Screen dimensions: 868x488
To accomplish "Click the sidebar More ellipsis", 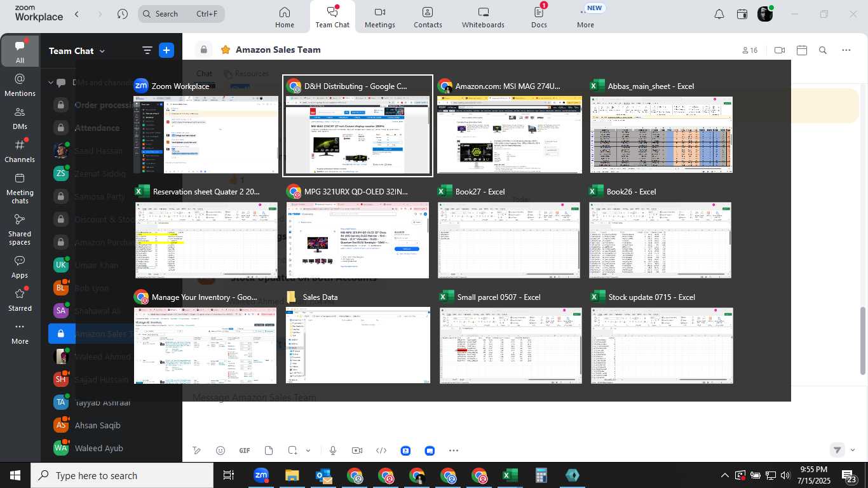I will point(20,333).
